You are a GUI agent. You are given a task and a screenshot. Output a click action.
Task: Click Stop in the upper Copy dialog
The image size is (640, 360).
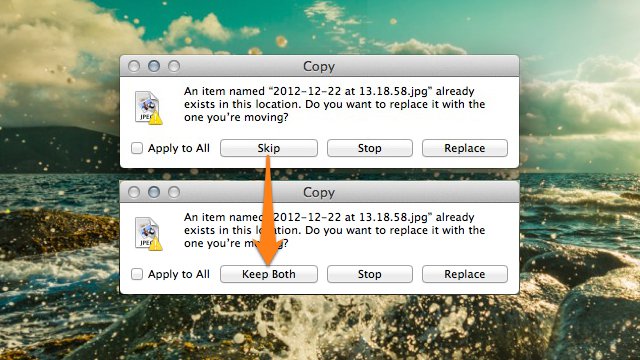click(369, 148)
